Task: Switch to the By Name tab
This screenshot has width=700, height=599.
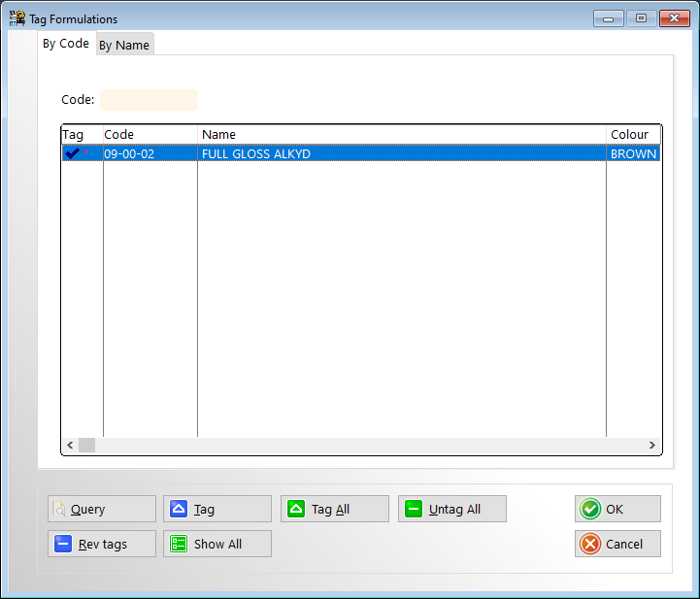Action: pos(124,46)
